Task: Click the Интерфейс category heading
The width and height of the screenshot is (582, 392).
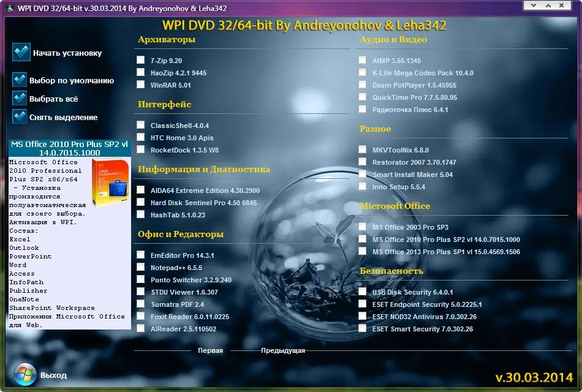Action: tap(164, 104)
